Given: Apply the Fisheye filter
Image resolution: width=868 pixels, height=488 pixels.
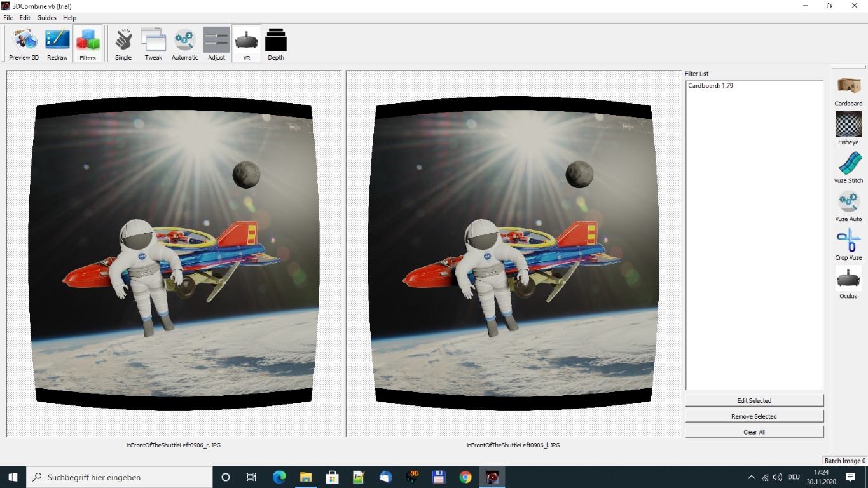Looking at the screenshot, I should click(848, 129).
